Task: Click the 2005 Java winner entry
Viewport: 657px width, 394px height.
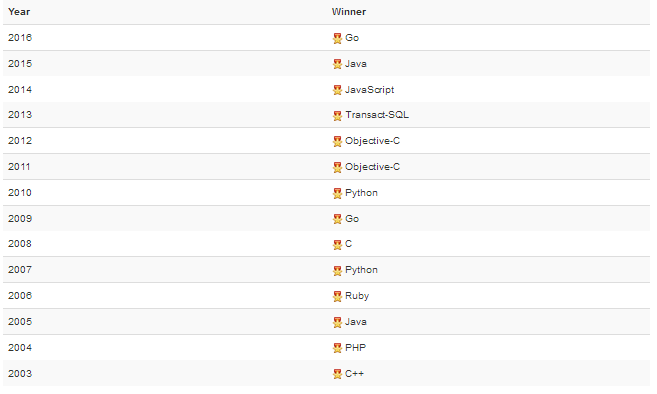Action: pos(356,322)
